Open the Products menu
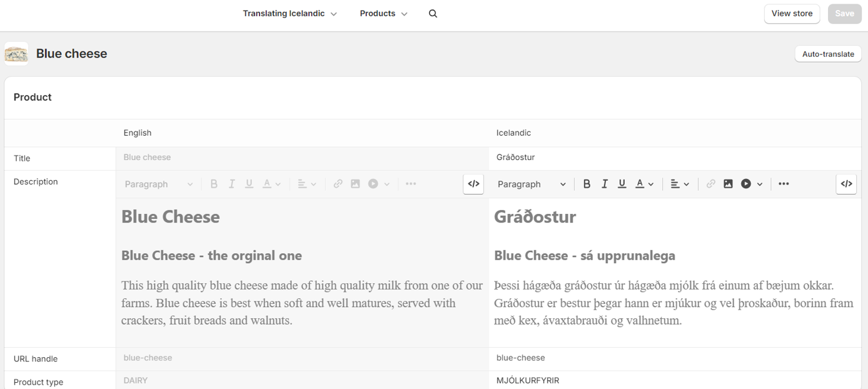 tap(383, 14)
